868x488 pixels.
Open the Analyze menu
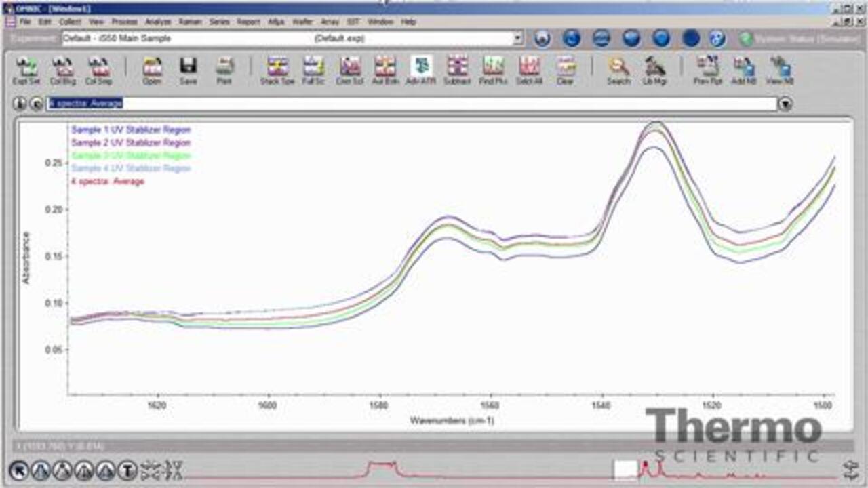point(158,22)
